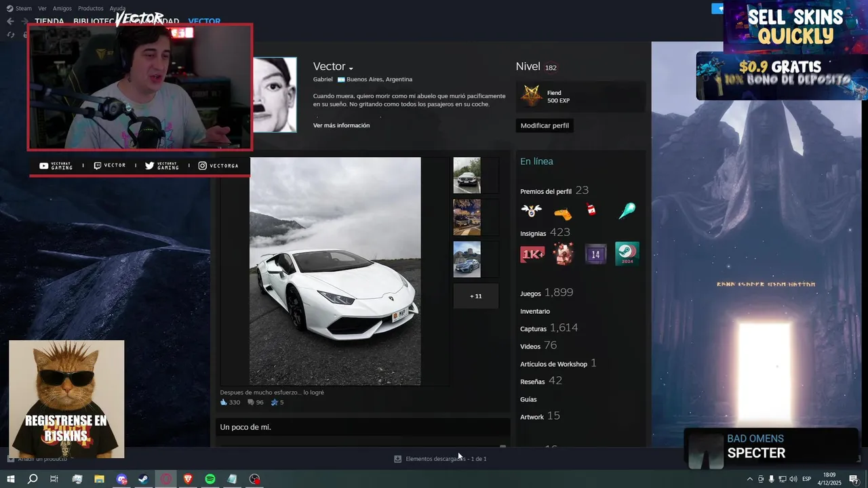Open the Ver menu

coord(42,8)
